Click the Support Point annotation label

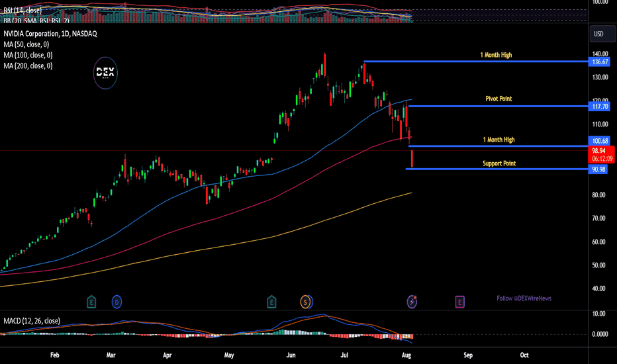499,163
